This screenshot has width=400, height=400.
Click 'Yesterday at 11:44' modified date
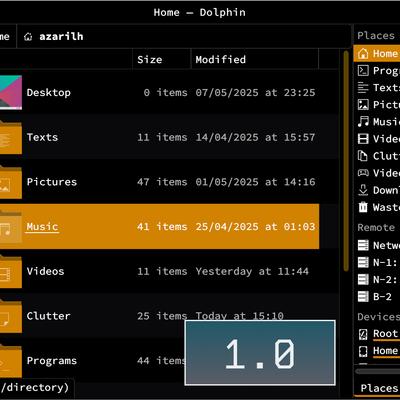point(252,271)
